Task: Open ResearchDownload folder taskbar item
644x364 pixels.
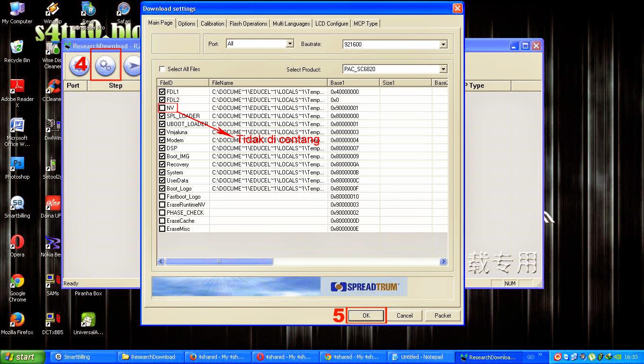Action: (x=151, y=357)
